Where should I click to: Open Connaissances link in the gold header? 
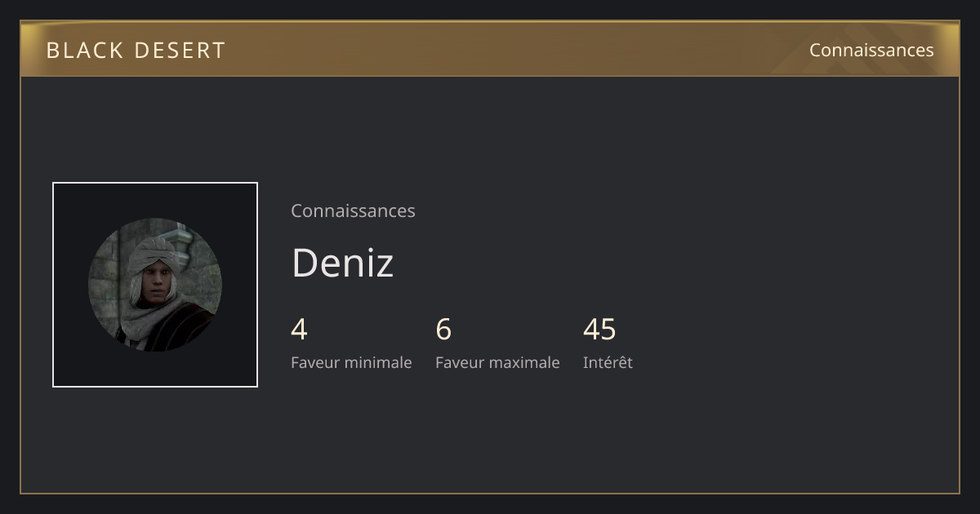pos(871,50)
